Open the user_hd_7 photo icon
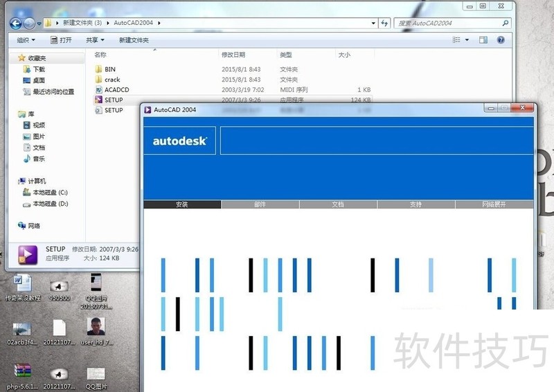 click(96, 331)
